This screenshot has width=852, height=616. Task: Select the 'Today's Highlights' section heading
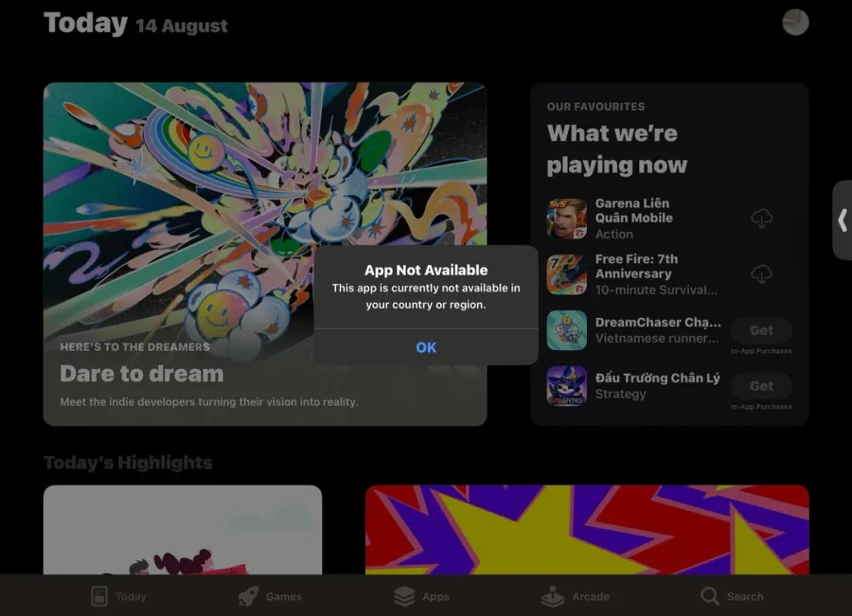(x=128, y=463)
